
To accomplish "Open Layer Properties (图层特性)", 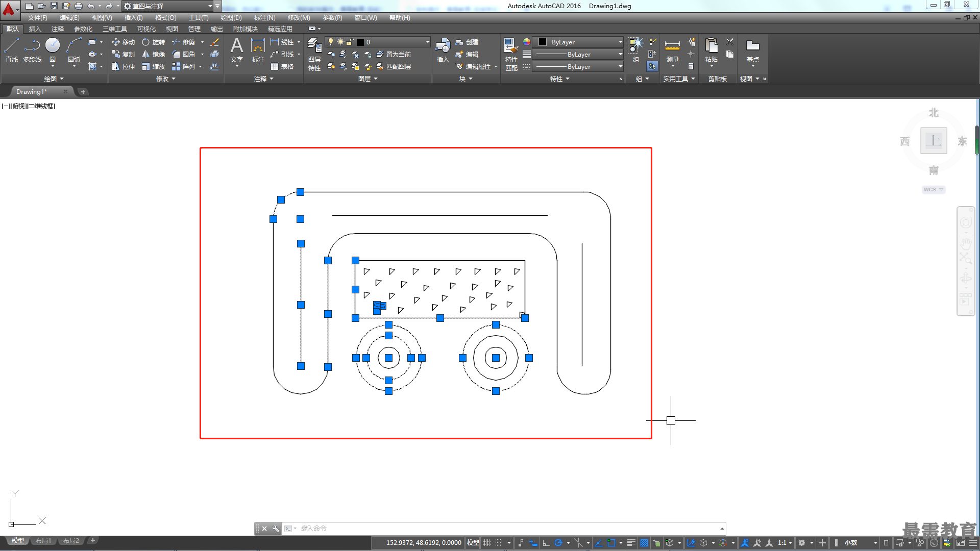I will click(x=314, y=54).
